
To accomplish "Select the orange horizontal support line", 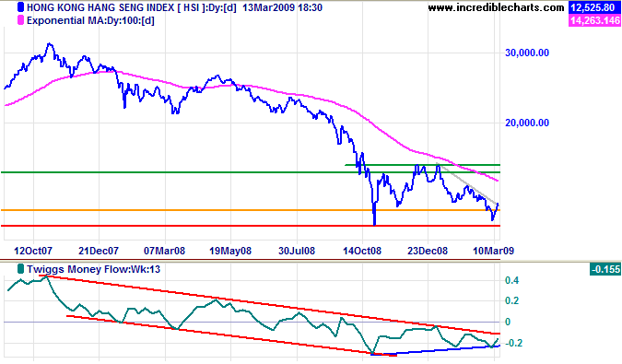I will (251, 210).
